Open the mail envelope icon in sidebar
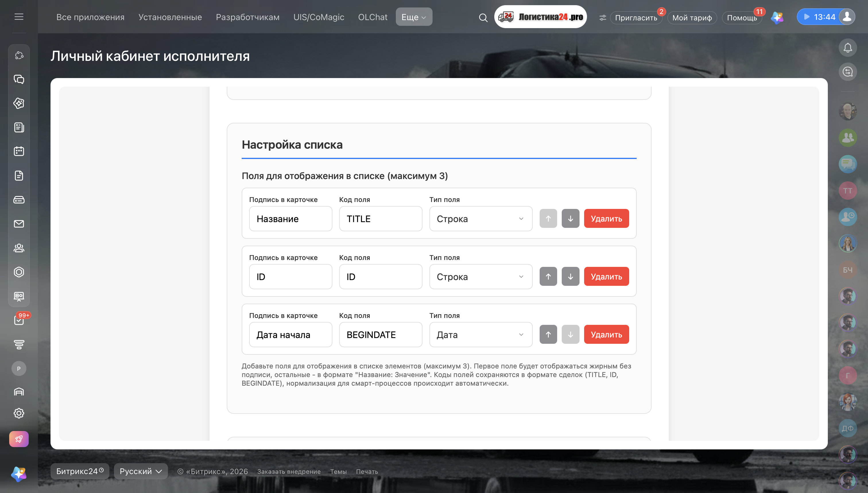 (x=19, y=224)
